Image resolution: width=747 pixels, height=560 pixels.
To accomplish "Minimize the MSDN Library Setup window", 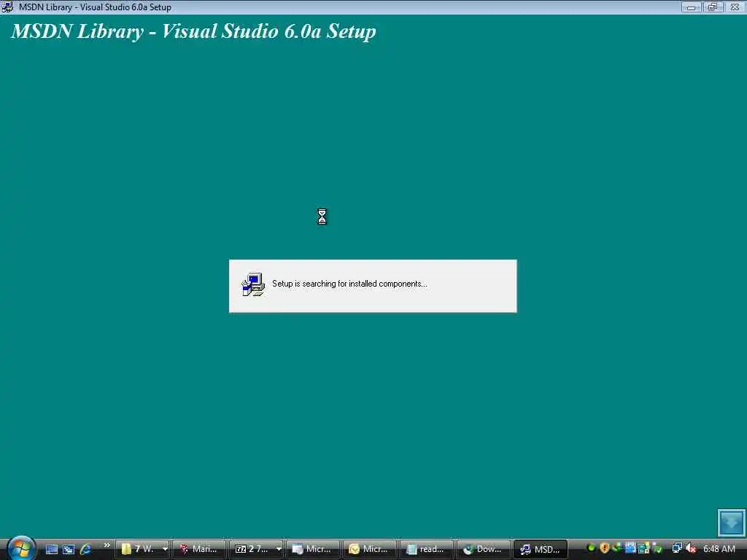I will 691,7.
